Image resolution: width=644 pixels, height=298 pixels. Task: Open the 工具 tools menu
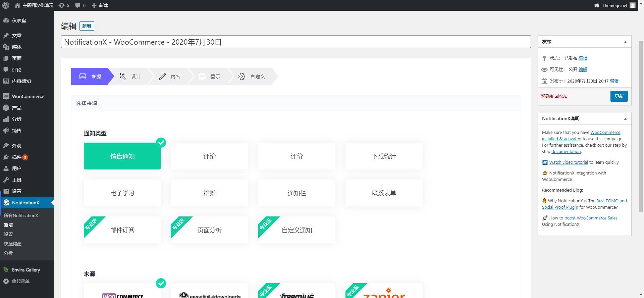(27, 180)
